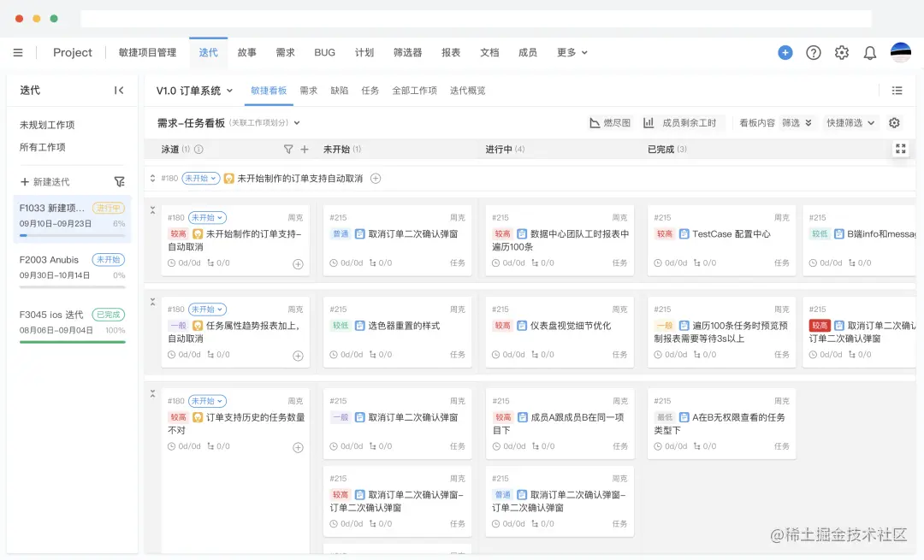Switch to the 缺陷 sub-tab
The image size is (924, 560).
pos(340,90)
